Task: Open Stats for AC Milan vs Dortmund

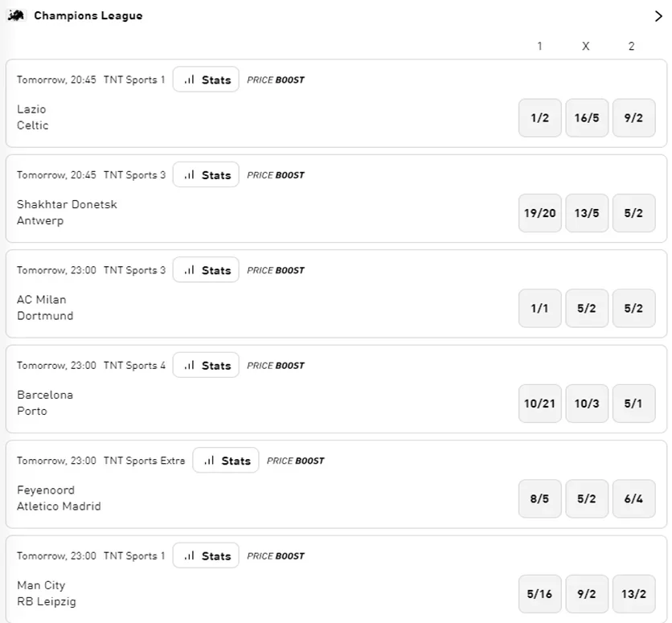Action: (206, 270)
